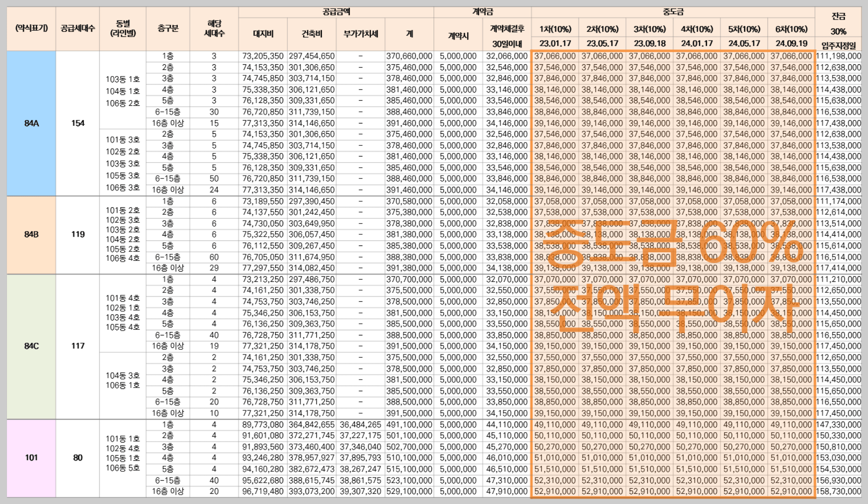868x504 pixels.
Task: Select the 계약시 header cell
Action: pyautogui.click(x=458, y=35)
